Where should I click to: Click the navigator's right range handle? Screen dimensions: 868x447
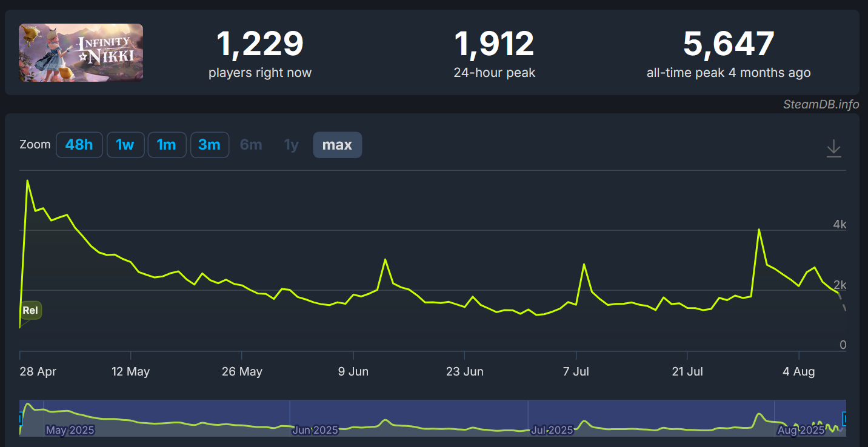point(845,418)
